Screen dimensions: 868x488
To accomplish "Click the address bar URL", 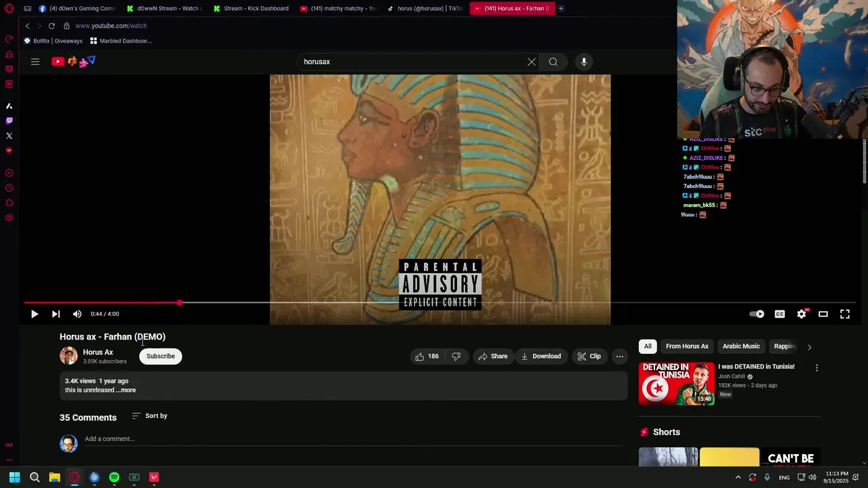I will [111, 26].
